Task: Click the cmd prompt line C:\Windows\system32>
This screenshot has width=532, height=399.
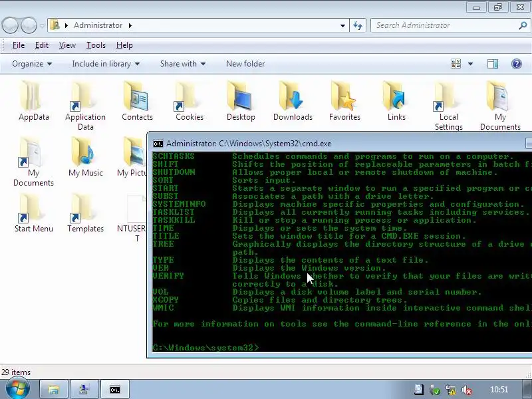Action: coord(205,347)
